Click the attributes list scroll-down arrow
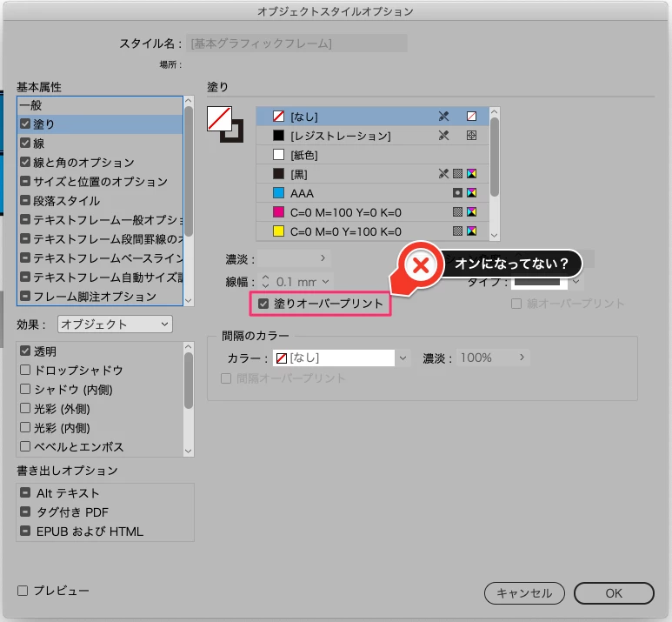 point(188,301)
